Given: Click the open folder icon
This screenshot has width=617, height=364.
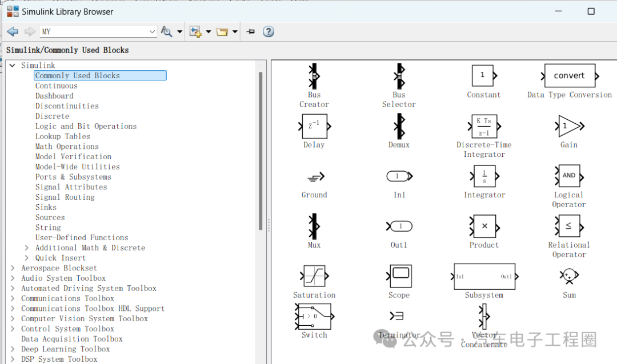Looking at the screenshot, I should (x=222, y=32).
